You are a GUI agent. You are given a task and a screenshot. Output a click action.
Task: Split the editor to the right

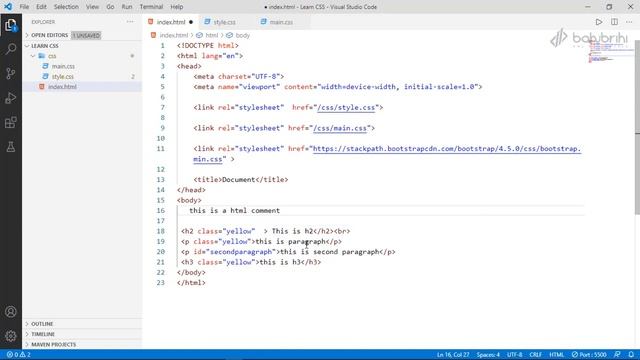tap(614, 22)
